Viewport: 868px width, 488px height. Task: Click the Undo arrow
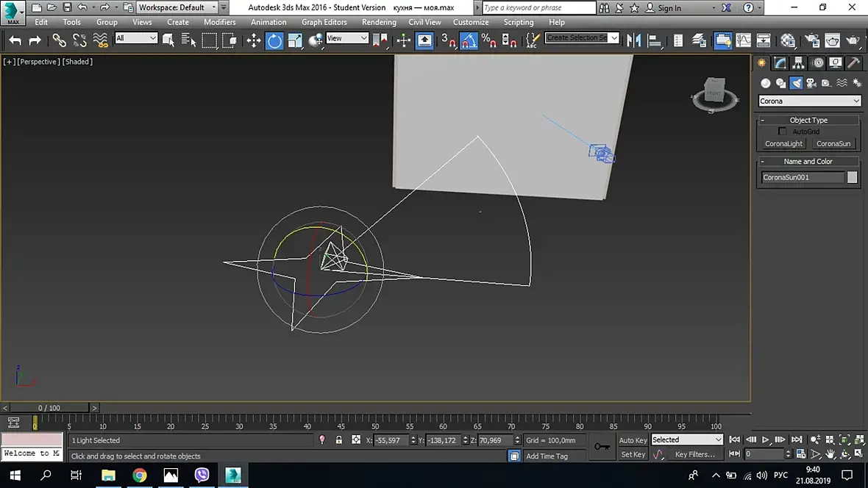[15, 40]
